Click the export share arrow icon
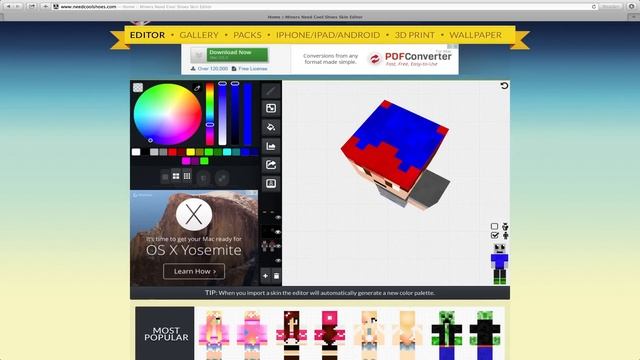Image resolution: width=640 pixels, height=360 pixels. [271, 165]
